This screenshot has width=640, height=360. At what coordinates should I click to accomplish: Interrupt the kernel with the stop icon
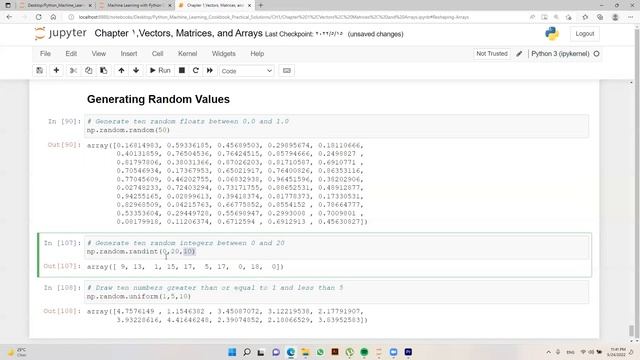tap(182, 71)
